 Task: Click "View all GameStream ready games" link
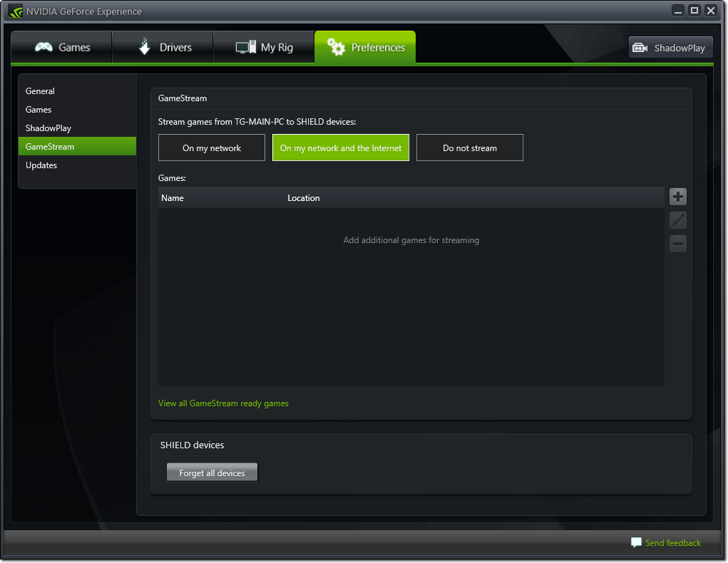(x=223, y=403)
